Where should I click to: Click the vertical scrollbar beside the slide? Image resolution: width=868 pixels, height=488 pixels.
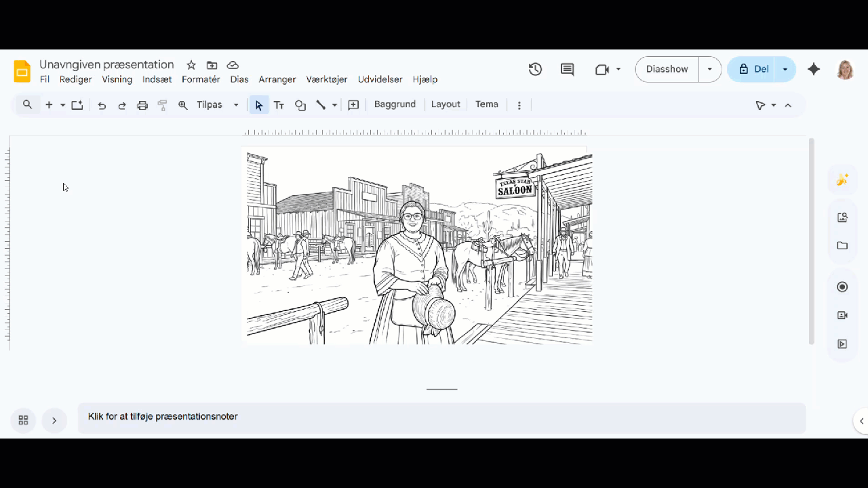[x=811, y=241]
